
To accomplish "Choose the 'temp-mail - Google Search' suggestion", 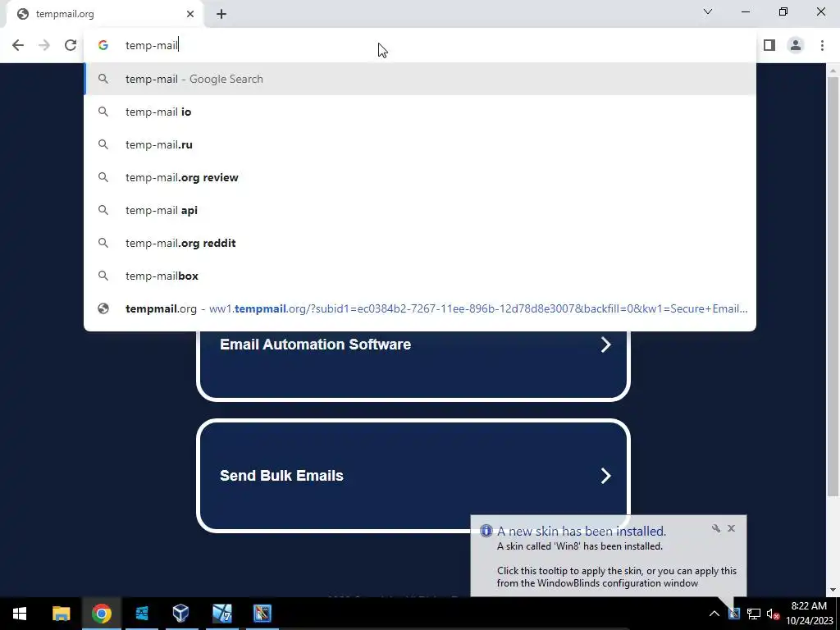I will point(420,80).
